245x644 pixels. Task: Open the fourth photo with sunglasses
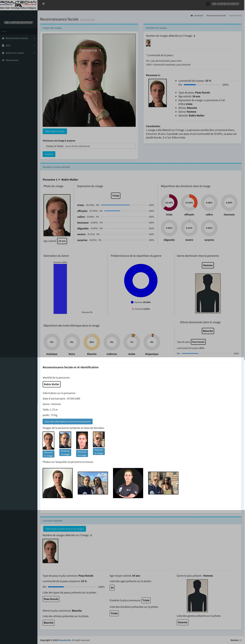point(163,483)
